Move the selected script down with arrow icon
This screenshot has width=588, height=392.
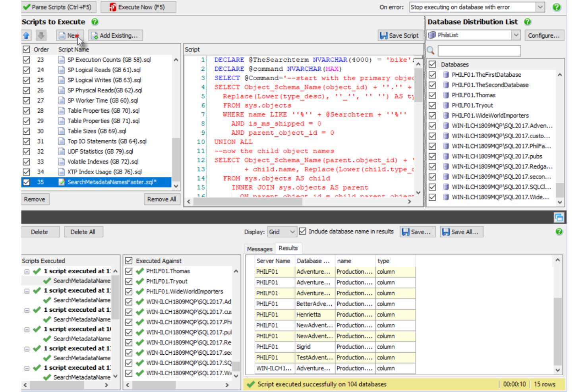pos(41,35)
